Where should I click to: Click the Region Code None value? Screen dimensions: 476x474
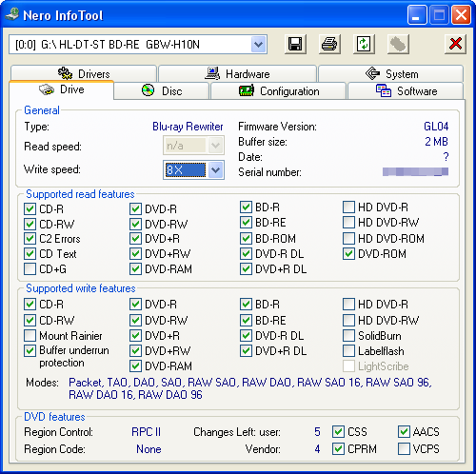[149, 449]
